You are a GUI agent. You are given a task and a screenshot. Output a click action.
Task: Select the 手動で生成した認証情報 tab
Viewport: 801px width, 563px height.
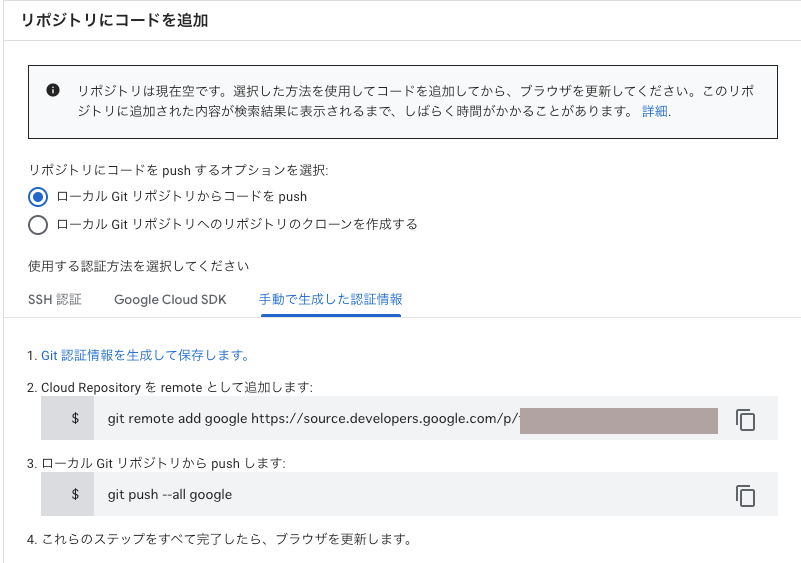pyautogui.click(x=330, y=299)
